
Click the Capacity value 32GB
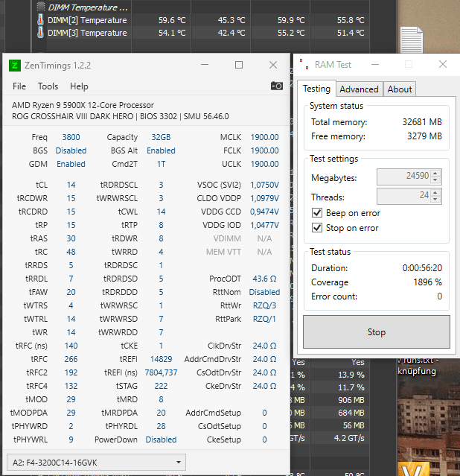tap(161, 137)
